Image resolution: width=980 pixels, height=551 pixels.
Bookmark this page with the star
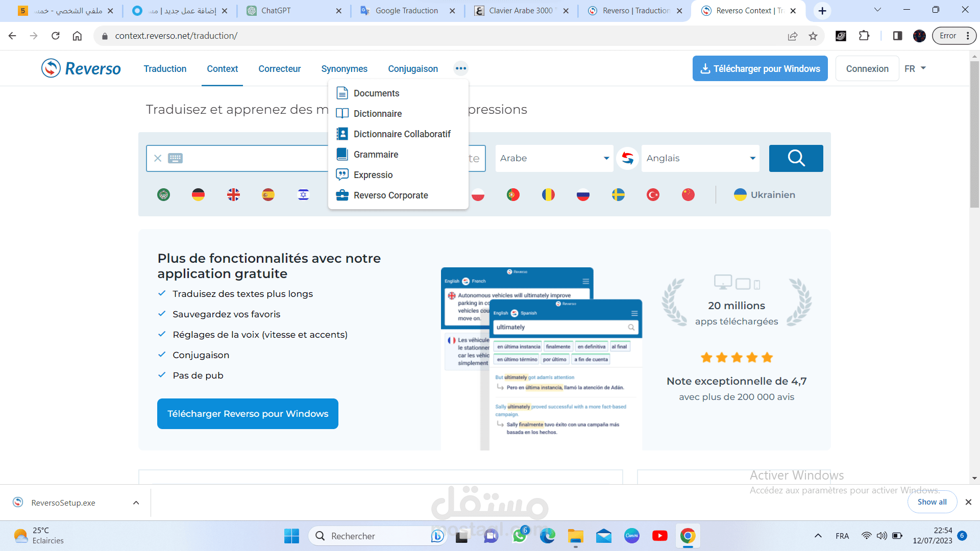pos(813,36)
